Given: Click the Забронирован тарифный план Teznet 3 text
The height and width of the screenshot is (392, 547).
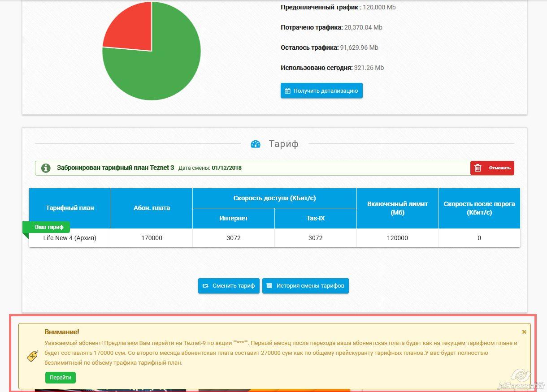Looking at the screenshot, I should 115,168.
